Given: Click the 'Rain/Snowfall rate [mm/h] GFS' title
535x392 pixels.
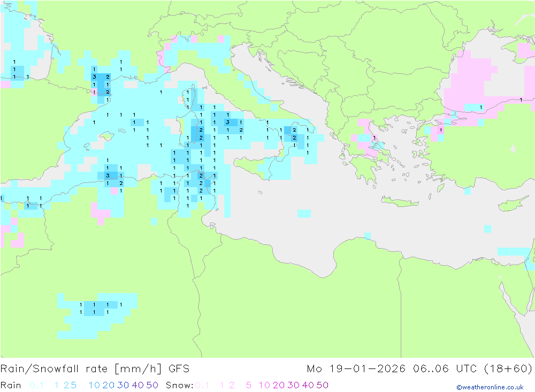Looking at the screenshot, I should (95, 368).
